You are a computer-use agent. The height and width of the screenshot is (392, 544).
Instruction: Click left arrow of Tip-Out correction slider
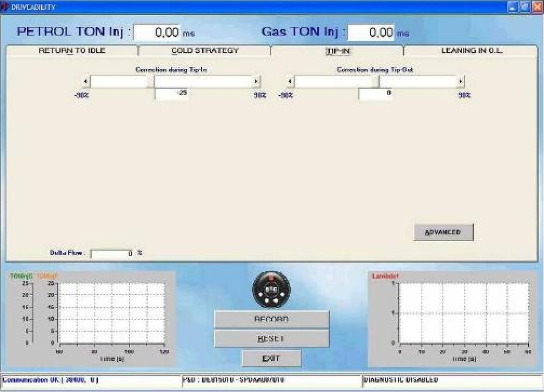click(290, 82)
